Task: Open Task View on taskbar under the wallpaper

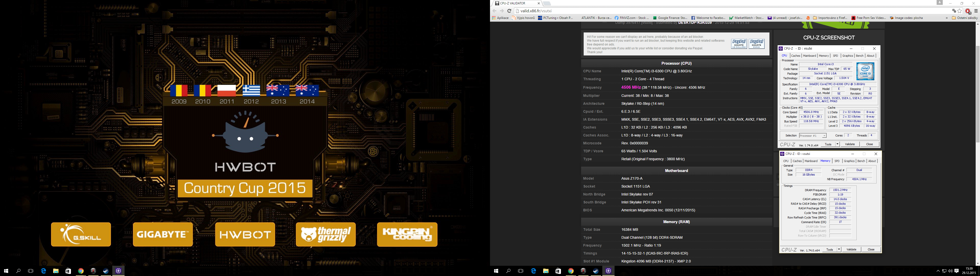Action: tap(31, 271)
